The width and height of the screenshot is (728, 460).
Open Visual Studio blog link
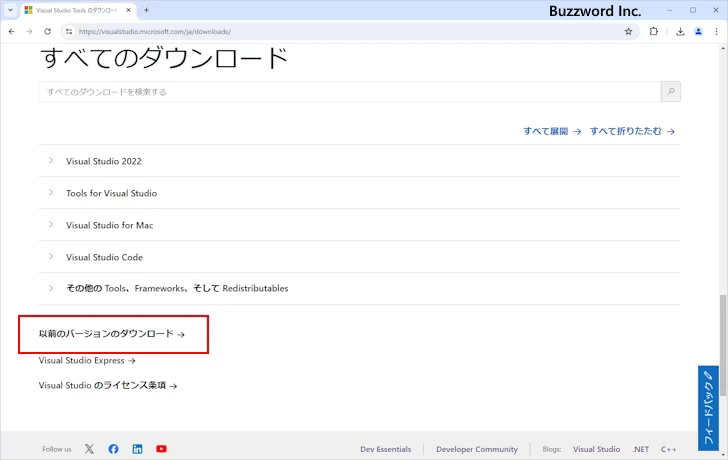pos(597,449)
